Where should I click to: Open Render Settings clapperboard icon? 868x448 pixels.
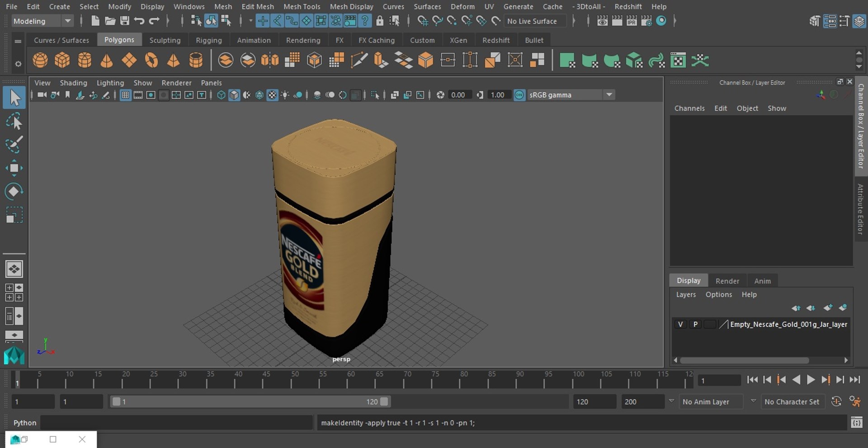pyautogui.click(x=646, y=21)
